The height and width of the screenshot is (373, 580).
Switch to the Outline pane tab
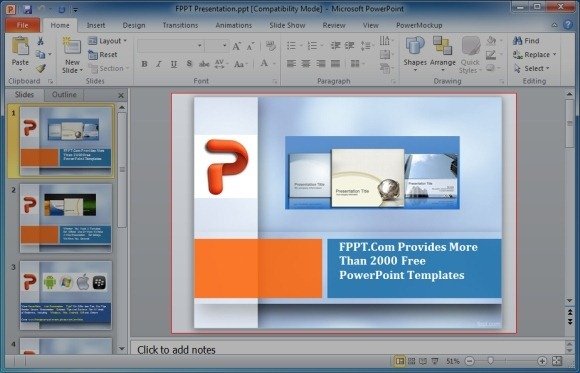[x=64, y=95]
